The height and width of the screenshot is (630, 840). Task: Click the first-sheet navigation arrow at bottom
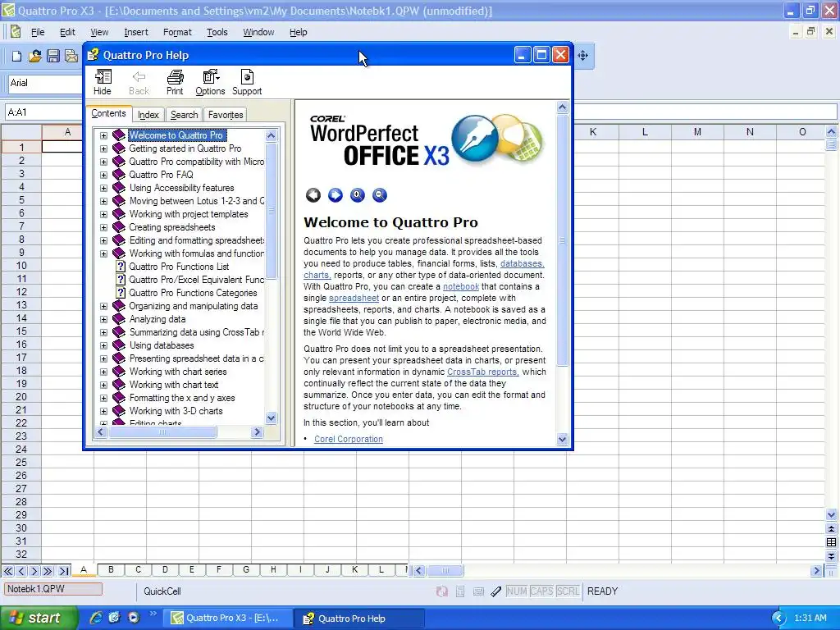pyautogui.click(x=8, y=571)
